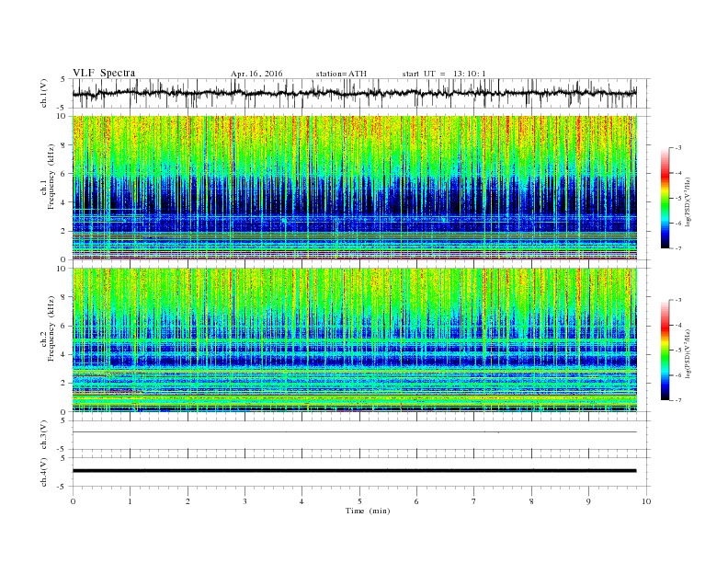This screenshot has width=728, height=563.
Task: Click time axis tick label '7'
Action: point(474,501)
